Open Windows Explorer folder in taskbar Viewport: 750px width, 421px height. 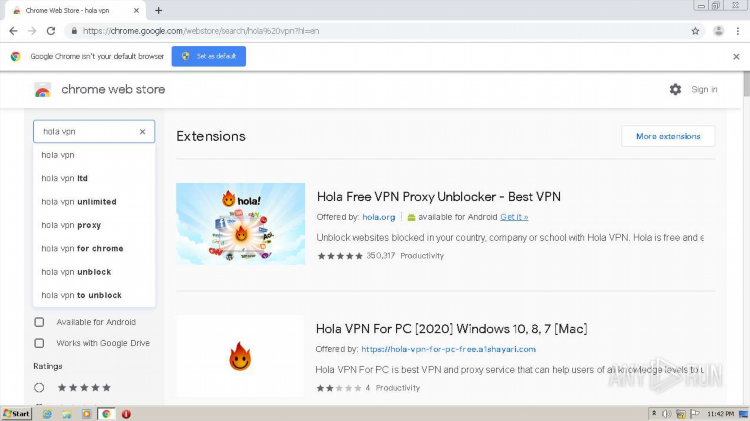coord(66,414)
